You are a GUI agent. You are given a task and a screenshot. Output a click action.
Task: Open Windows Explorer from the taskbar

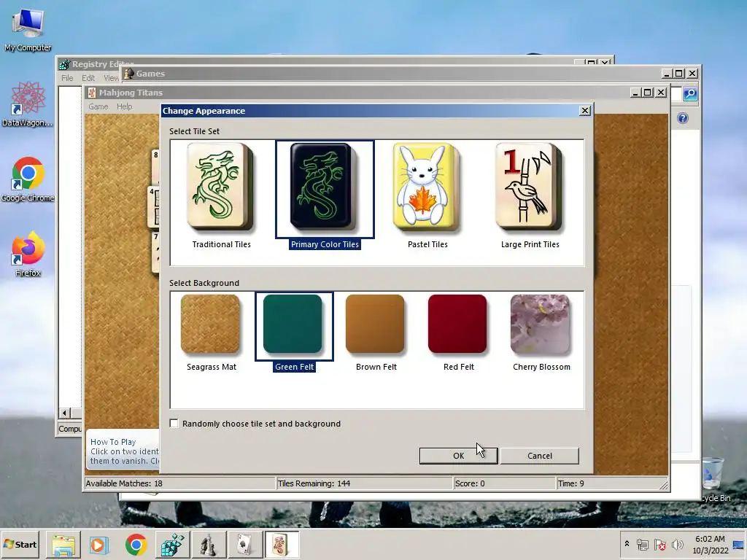pos(63,545)
